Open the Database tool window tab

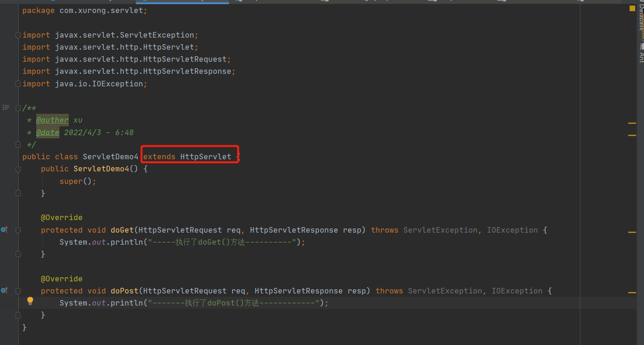click(641, 19)
